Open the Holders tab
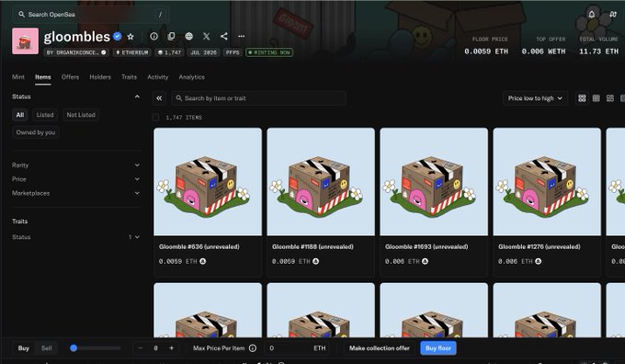 pos(100,77)
